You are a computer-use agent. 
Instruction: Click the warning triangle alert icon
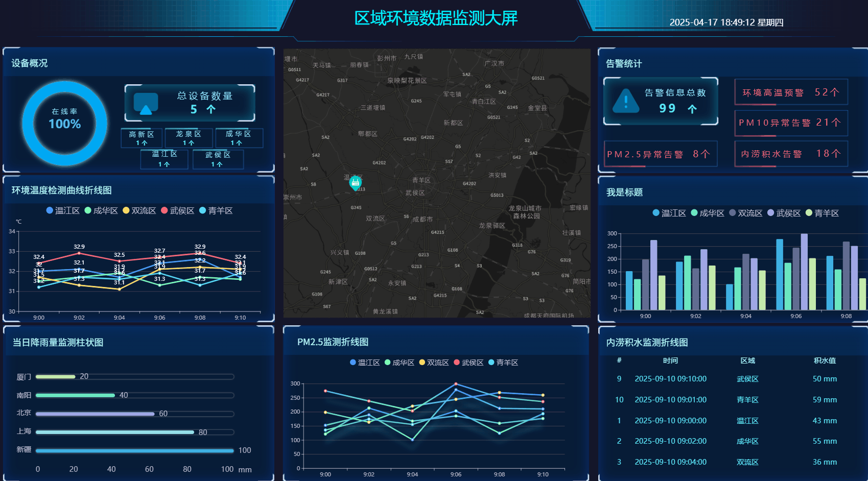(x=625, y=101)
